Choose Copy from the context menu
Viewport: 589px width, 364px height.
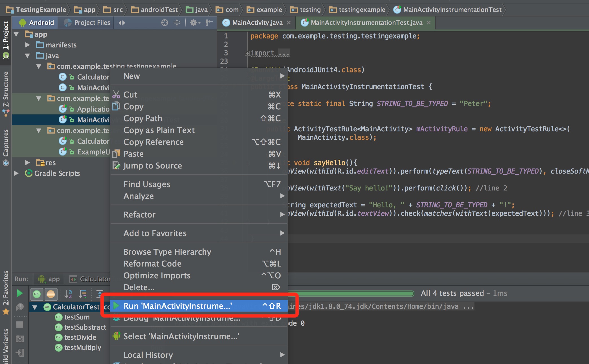click(199, 106)
